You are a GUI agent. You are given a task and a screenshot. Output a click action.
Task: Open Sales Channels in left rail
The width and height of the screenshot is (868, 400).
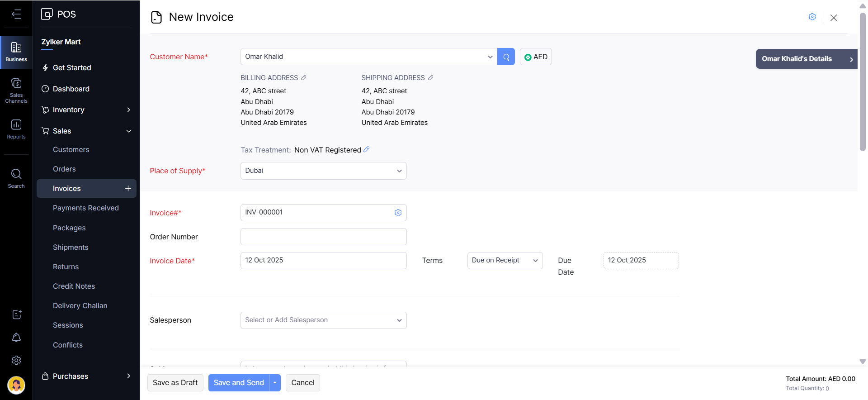pyautogui.click(x=16, y=90)
